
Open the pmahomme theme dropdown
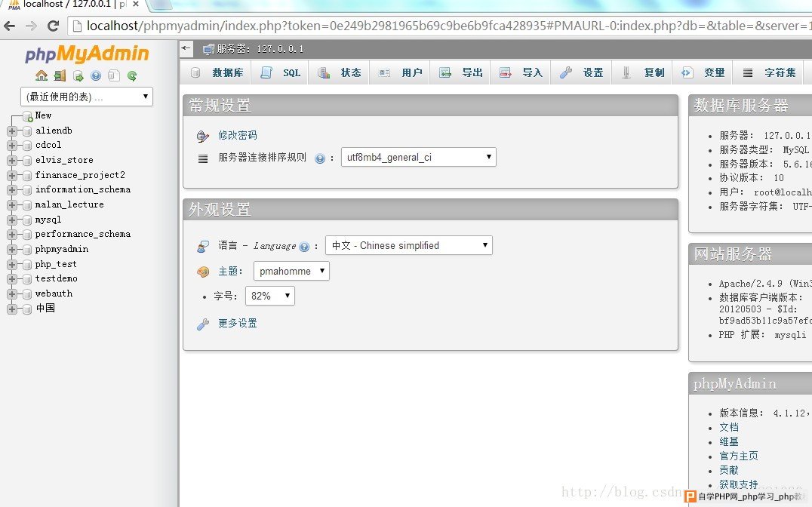pyautogui.click(x=291, y=271)
